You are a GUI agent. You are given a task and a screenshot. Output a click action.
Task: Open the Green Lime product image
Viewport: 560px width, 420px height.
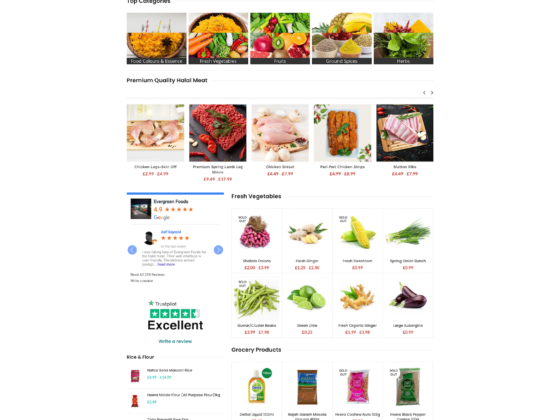[x=307, y=298]
